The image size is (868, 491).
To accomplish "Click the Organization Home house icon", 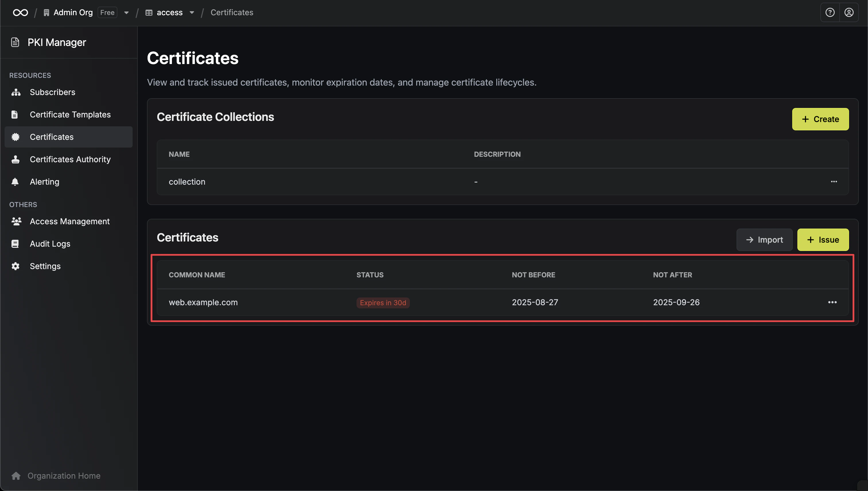I will (x=16, y=476).
